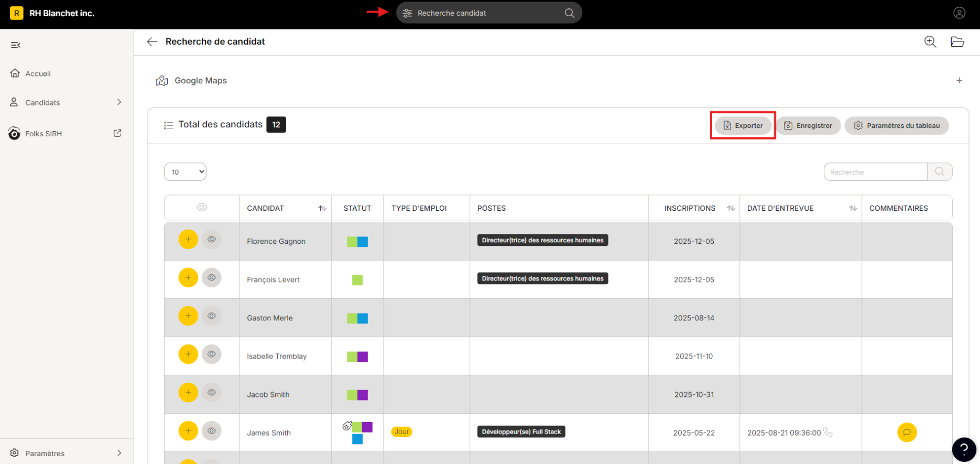Image resolution: width=980 pixels, height=464 pixels.
Task: Click Florence Gagnon's Directeur(trice) des ressources humaines tag
Action: pyautogui.click(x=542, y=240)
